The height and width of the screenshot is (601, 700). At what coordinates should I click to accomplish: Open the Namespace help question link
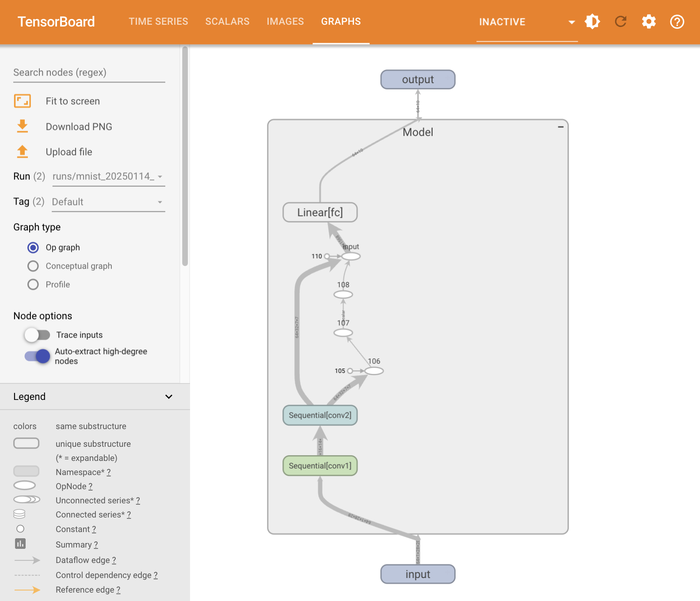tap(109, 472)
